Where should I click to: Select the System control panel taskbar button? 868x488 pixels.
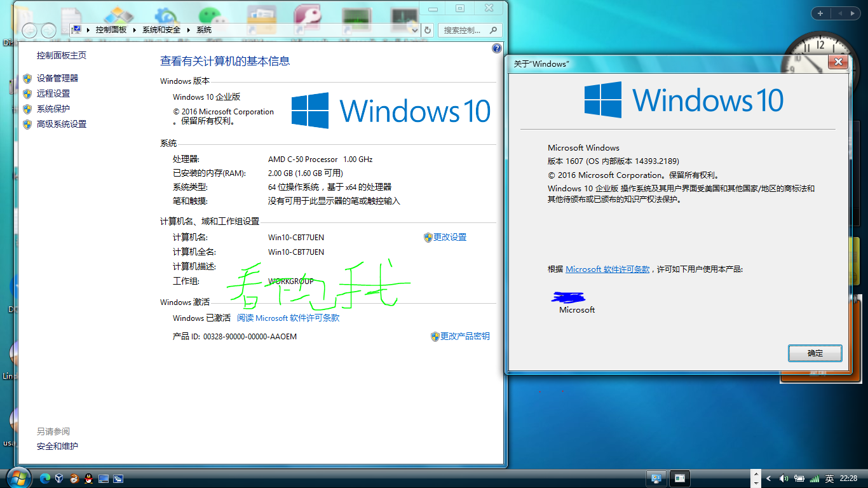tap(656, 478)
